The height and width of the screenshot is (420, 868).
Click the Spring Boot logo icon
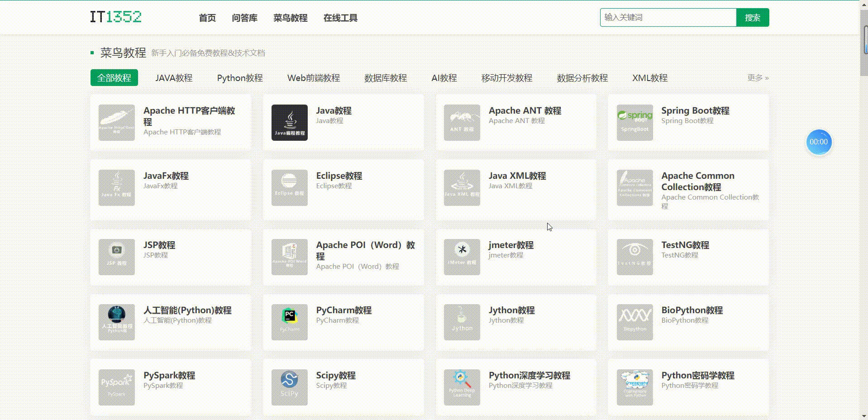tap(635, 123)
